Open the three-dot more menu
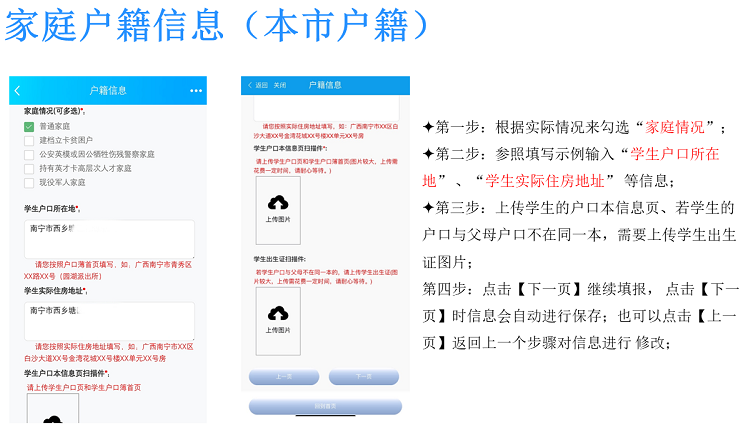The height and width of the screenshot is (426, 746). point(195,91)
